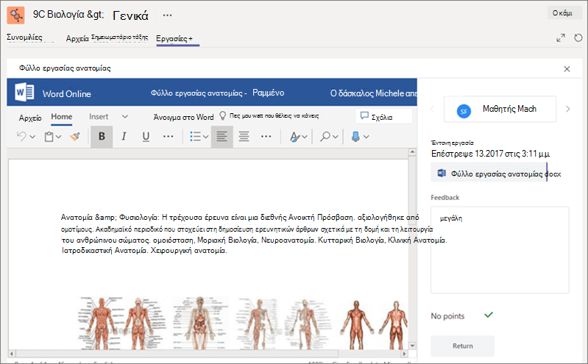The height and width of the screenshot is (364, 588).
Task: Select the format painter brush
Action: (75, 137)
